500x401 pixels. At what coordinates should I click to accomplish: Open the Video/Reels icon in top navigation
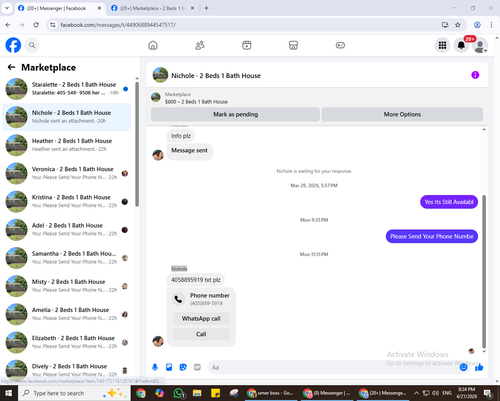[247, 45]
